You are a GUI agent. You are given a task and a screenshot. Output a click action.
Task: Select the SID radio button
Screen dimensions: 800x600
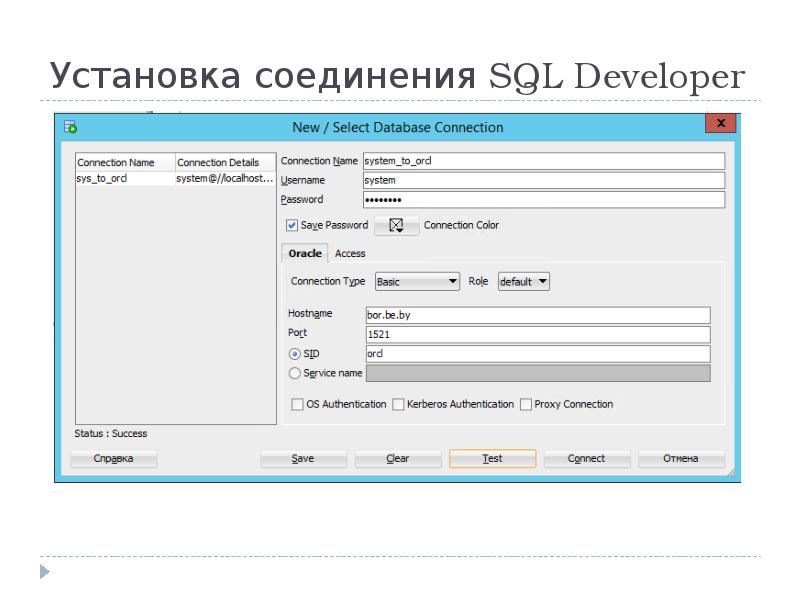tap(295, 353)
